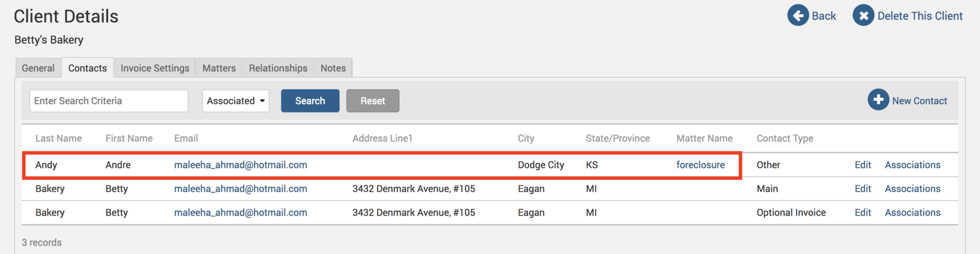Image resolution: width=980 pixels, height=254 pixels.
Task: Sort contacts by Last Name column
Action: click(58, 139)
